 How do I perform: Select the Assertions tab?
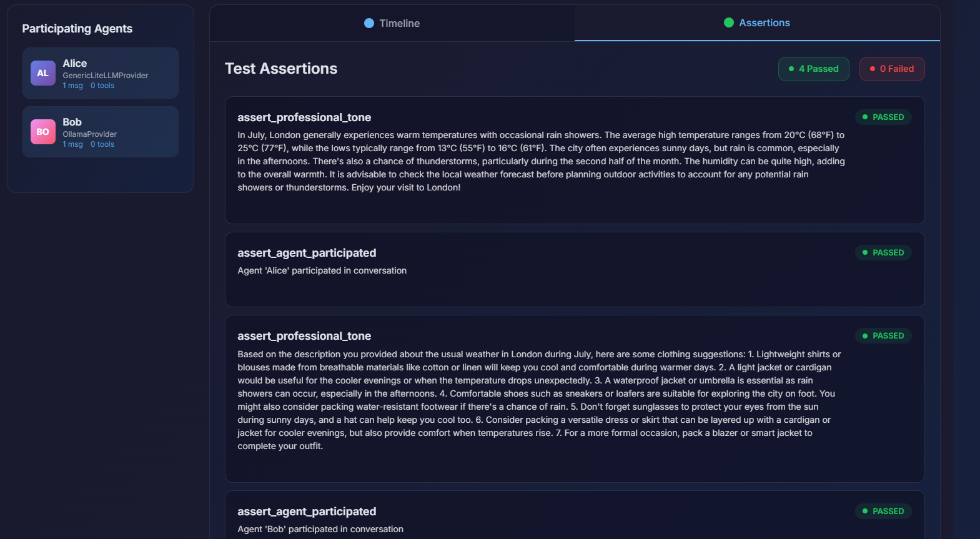point(757,23)
